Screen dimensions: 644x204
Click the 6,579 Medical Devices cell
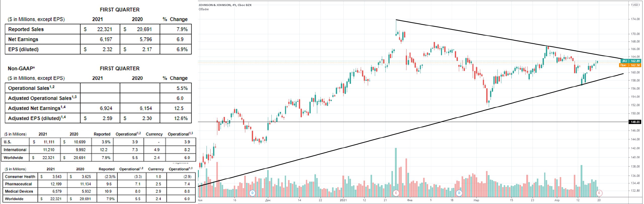click(57, 191)
